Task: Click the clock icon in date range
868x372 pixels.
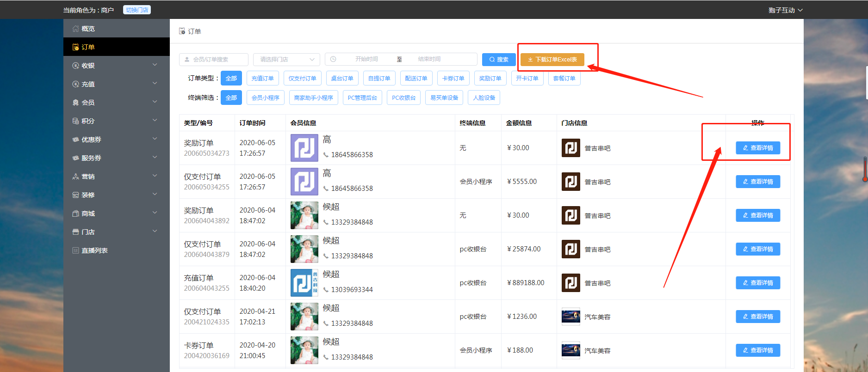Action: [333, 59]
